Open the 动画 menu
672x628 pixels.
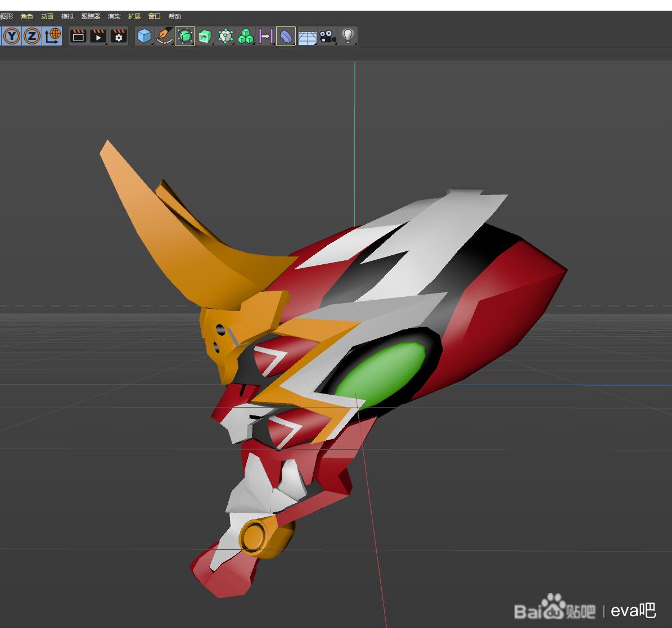pyautogui.click(x=47, y=16)
